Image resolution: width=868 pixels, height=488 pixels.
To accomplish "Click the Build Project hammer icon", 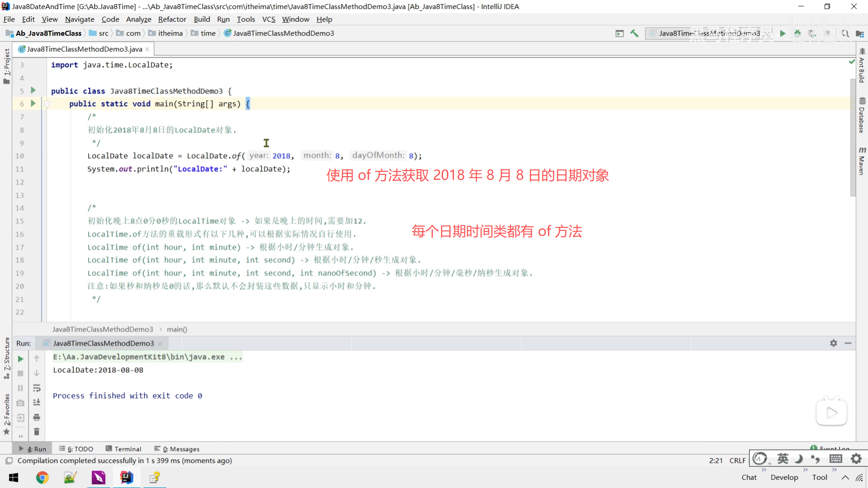I will coord(634,33).
